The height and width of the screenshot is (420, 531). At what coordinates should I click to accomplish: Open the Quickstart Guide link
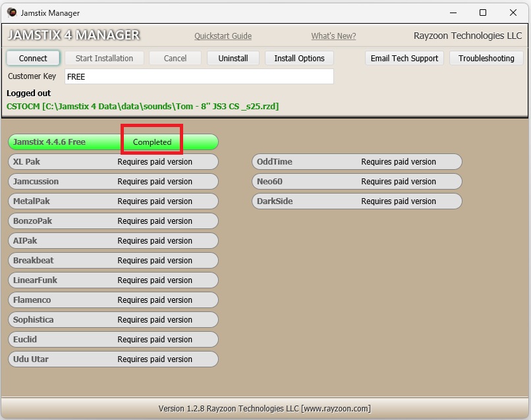(x=223, y=36)
